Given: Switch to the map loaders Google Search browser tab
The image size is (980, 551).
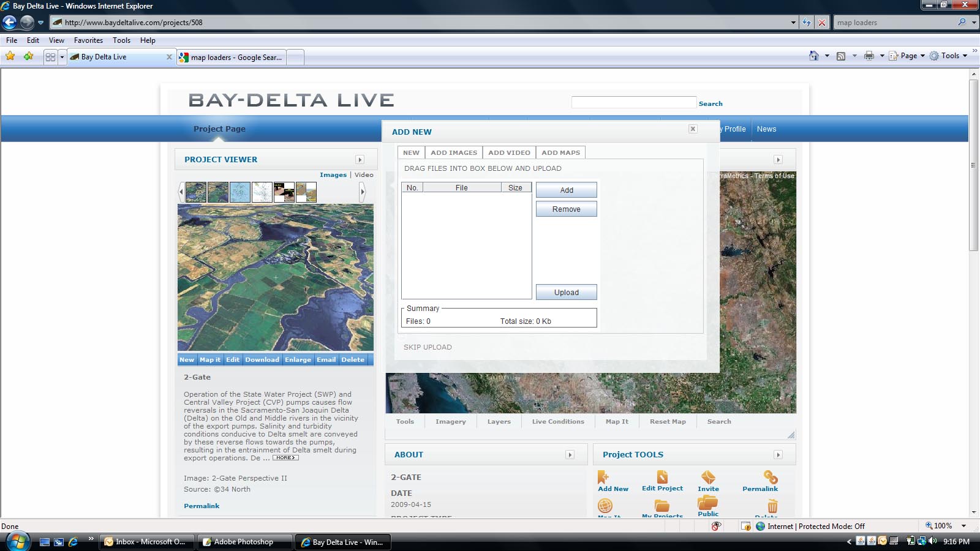Looking at the screenshot, I should tap(232, 58).
